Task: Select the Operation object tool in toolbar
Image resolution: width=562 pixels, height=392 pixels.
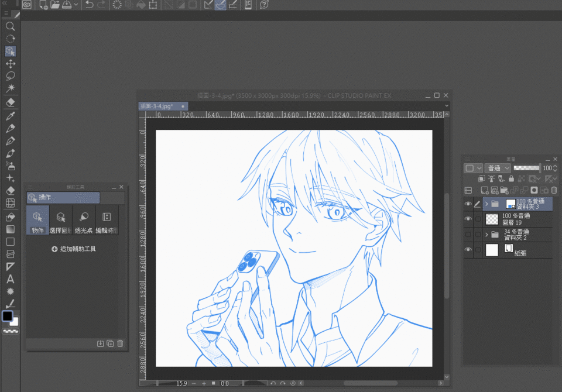Action: click(x=11, y=51)
